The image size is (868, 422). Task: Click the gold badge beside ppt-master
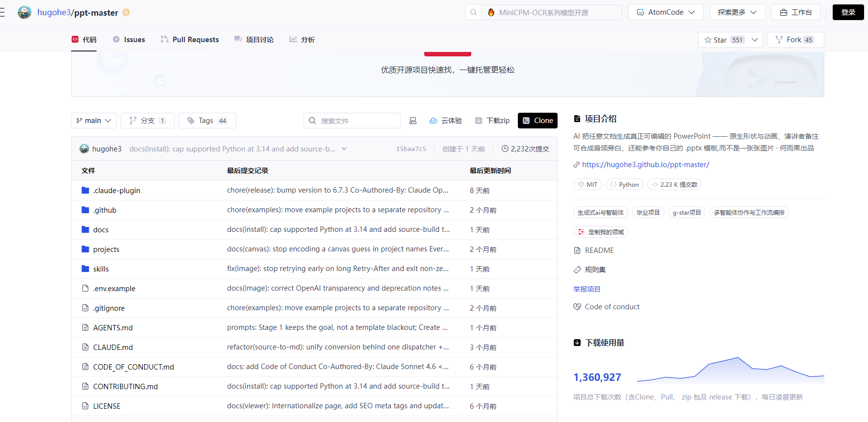126,12
